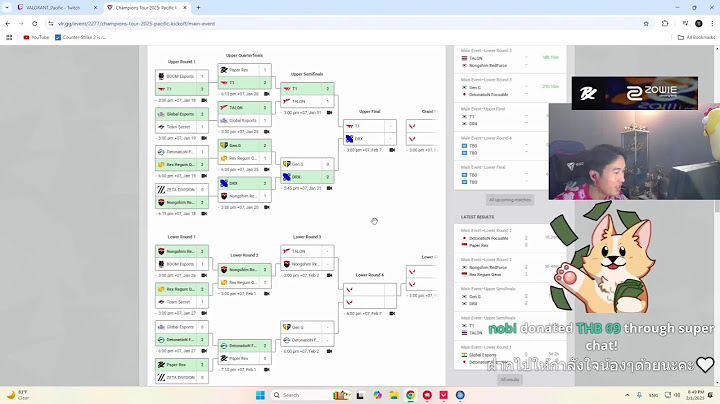Viewport: 720px width, 404px height.
Task: Open the volume icon in system tray
Action: pyautogui.click(x=677, y=395)
